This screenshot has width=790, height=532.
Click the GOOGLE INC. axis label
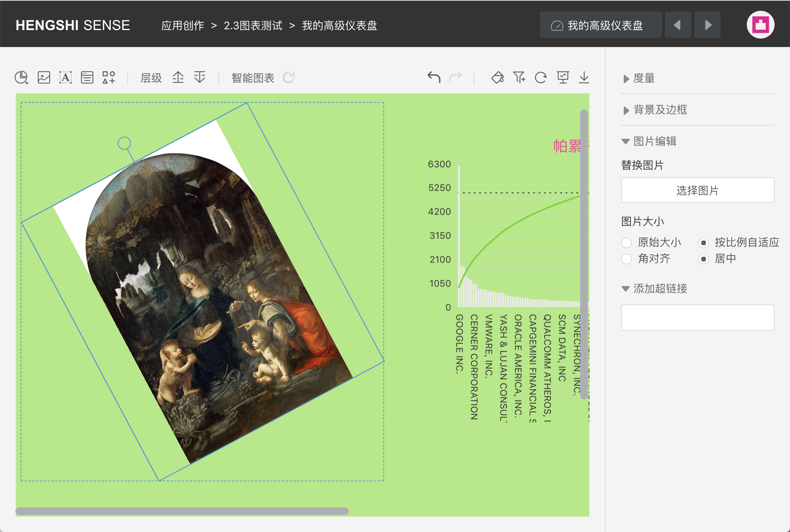click(459, 344)
